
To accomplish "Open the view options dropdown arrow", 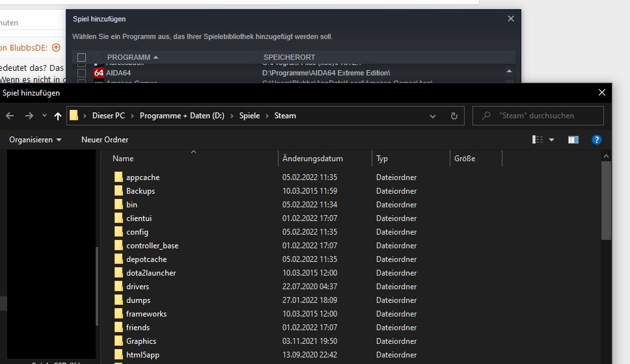I will click(x=552, y=140).
